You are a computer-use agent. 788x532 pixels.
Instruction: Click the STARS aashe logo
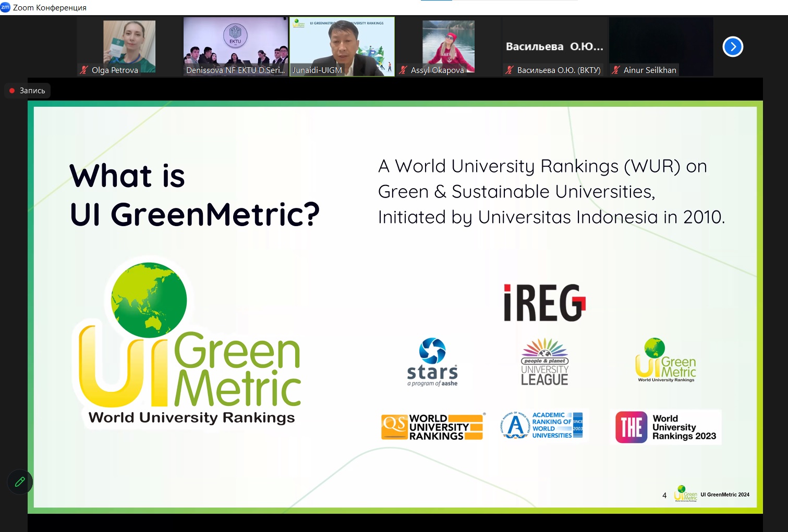pos(432,362)
